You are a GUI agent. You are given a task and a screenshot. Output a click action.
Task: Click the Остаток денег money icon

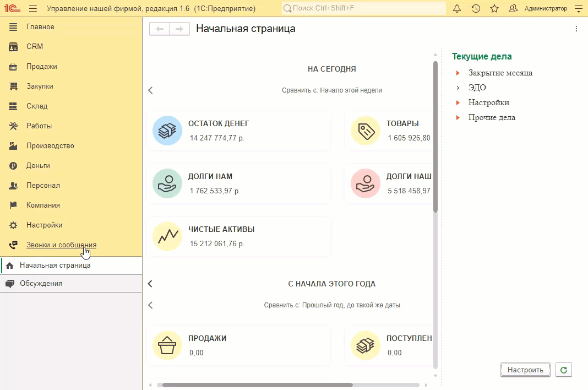[x=167, y=131]
